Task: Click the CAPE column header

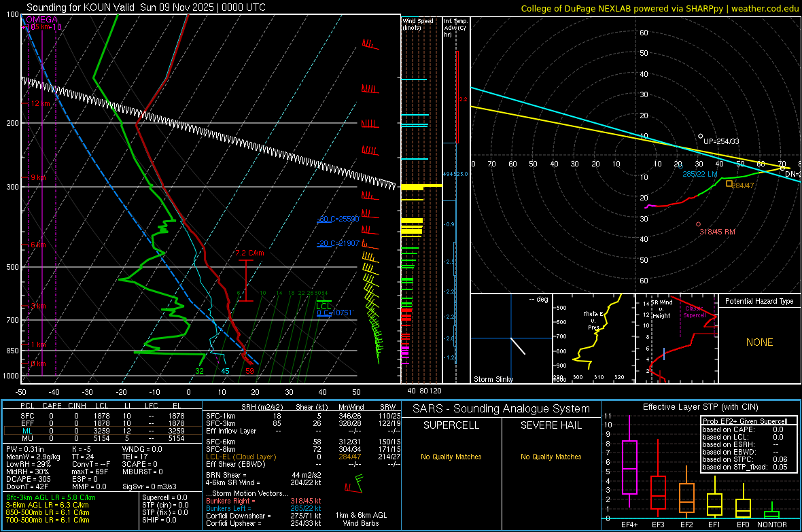Action: click(x=52, y=406)
